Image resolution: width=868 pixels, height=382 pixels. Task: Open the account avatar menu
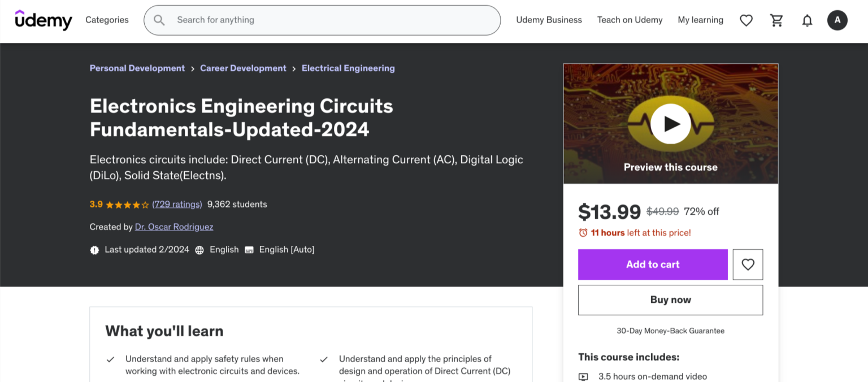837,20
